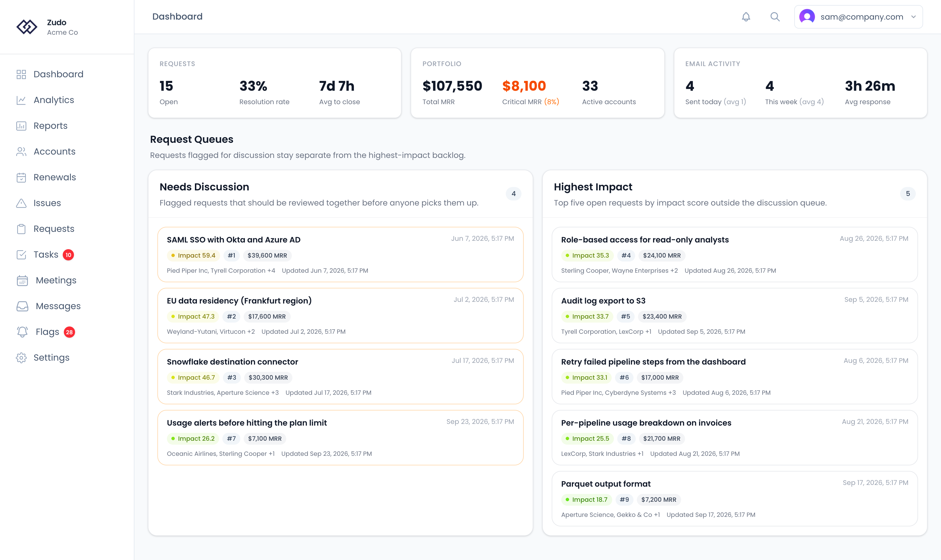Click the $8,100 Critical MRR value
The image size is (941, 560).
524,86
